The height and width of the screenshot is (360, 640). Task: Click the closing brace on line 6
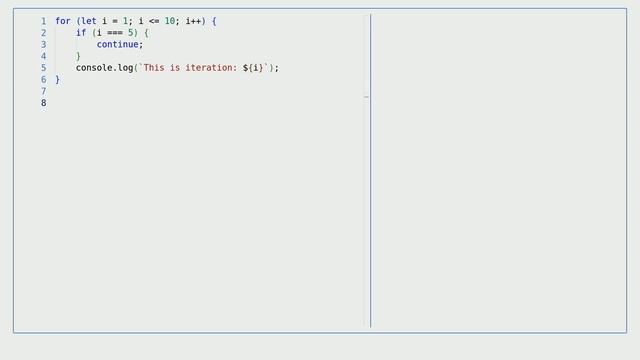coord(58,80)
